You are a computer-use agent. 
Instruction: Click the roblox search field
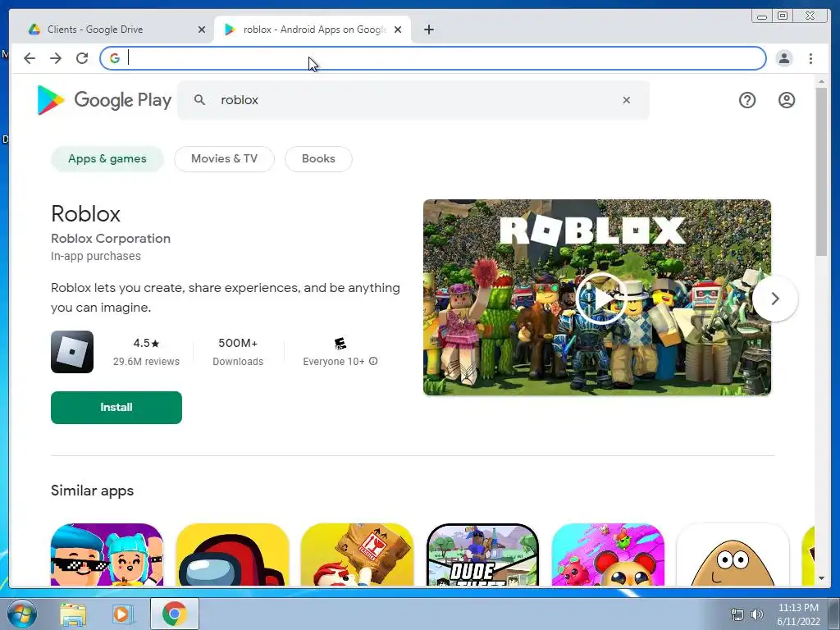click(x=413, y=99)
